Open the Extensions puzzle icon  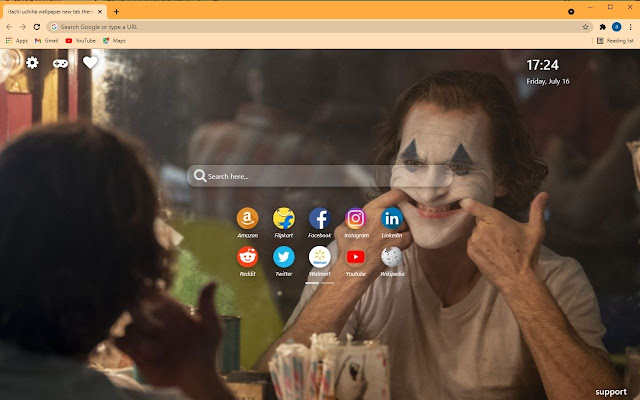coord(602,27)
